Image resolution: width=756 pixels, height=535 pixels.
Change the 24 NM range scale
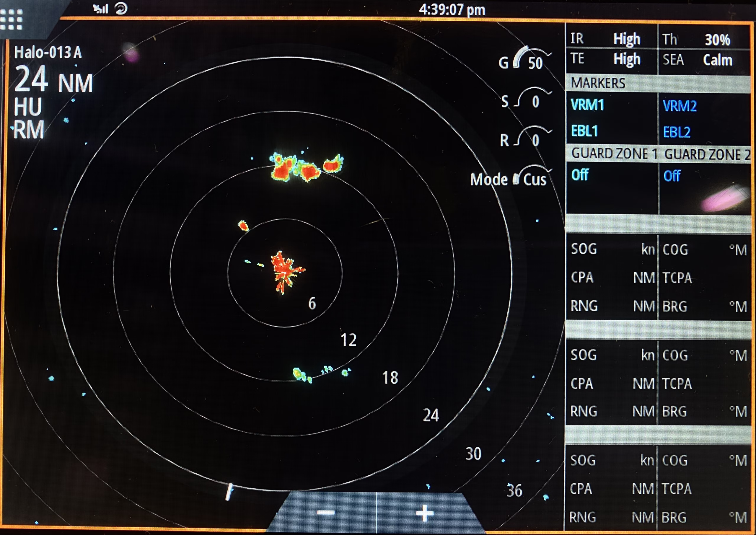[53, 79]
